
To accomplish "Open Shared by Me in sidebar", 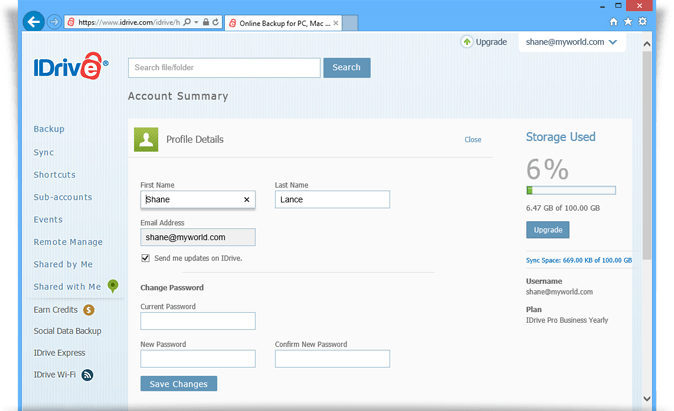I will click(63, 264).
